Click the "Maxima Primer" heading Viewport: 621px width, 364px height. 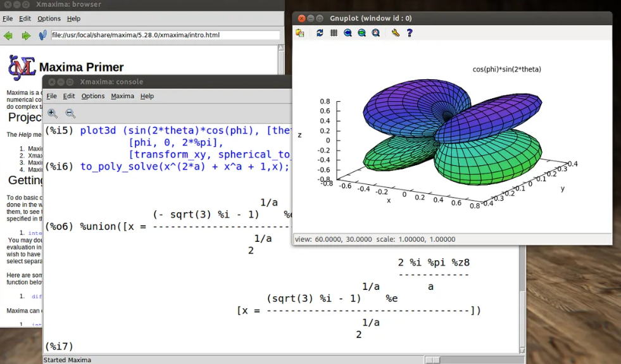pyautogui.click(x=82, y=67)
